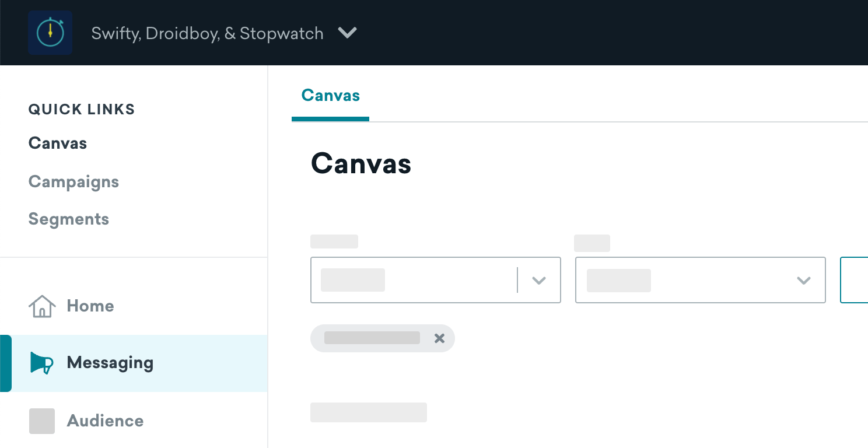Click the chevron beside the workspace name

click(x=347, y=33)
